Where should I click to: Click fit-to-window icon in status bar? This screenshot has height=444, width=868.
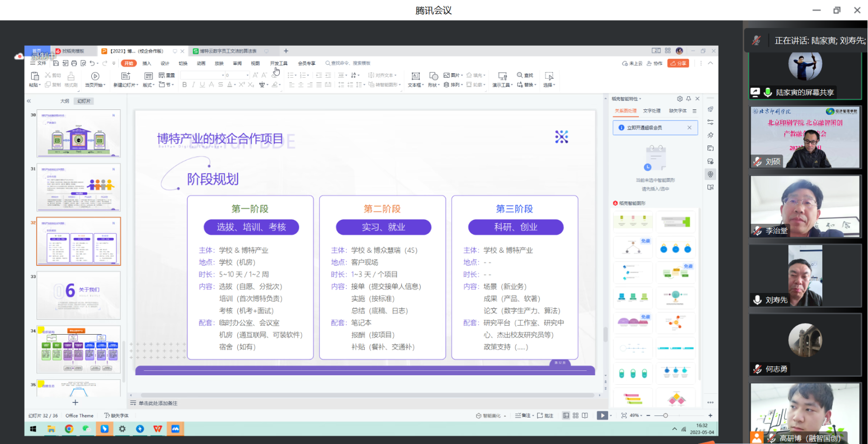click(624, 415)
